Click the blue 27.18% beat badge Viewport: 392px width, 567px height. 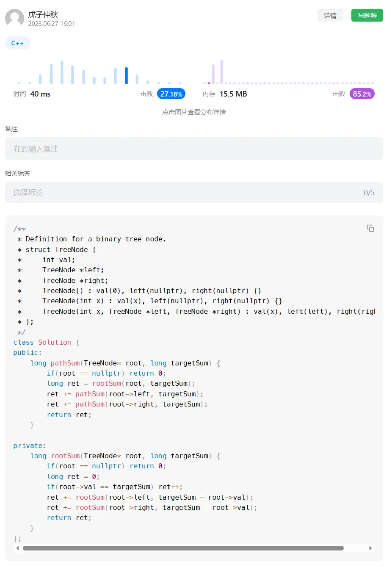pyautogui.click(x=171, y=94)
